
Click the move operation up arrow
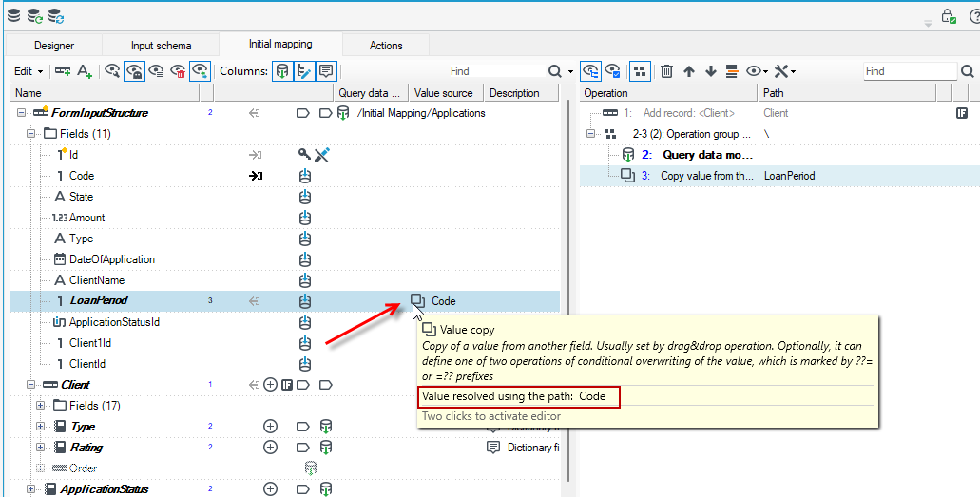[689, 71]
